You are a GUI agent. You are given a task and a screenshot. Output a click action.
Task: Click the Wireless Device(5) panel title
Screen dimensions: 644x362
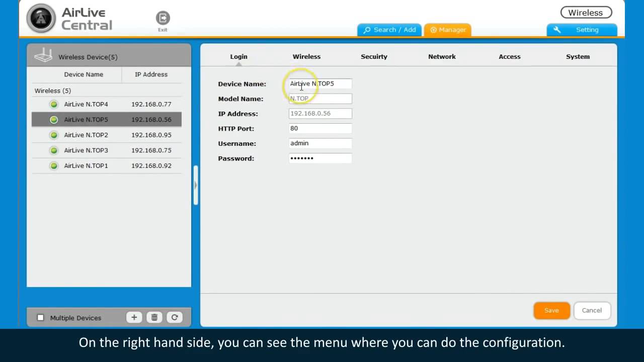click(x=88, y=57)
